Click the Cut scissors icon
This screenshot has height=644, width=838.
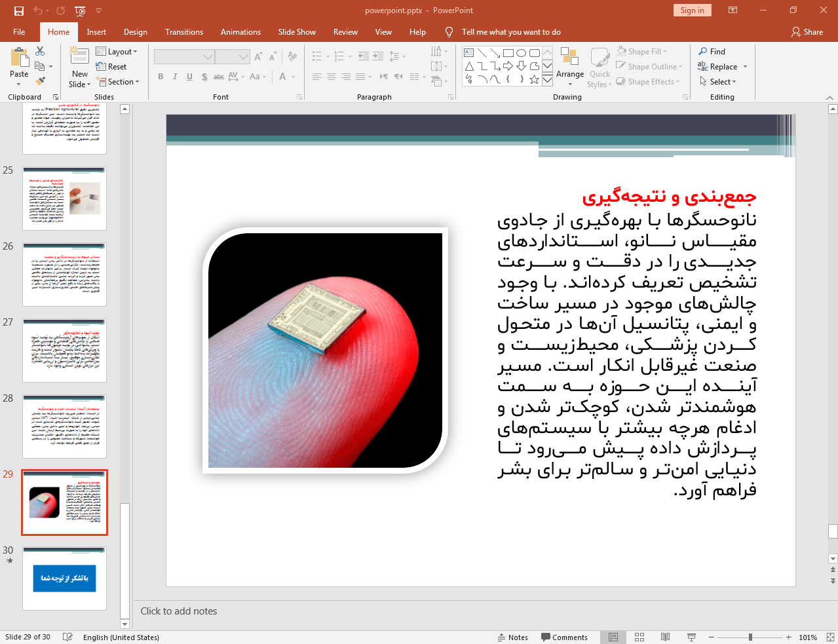(40, 51)
